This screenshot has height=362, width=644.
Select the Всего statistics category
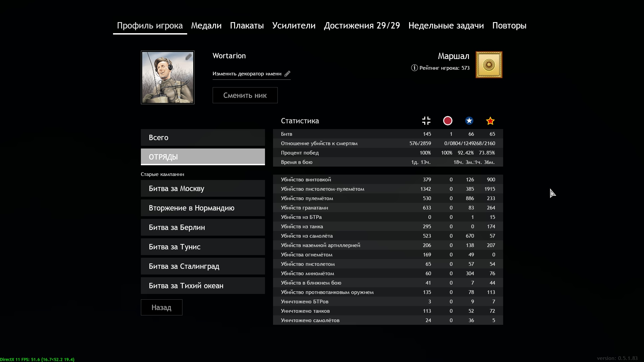[203, 137]
